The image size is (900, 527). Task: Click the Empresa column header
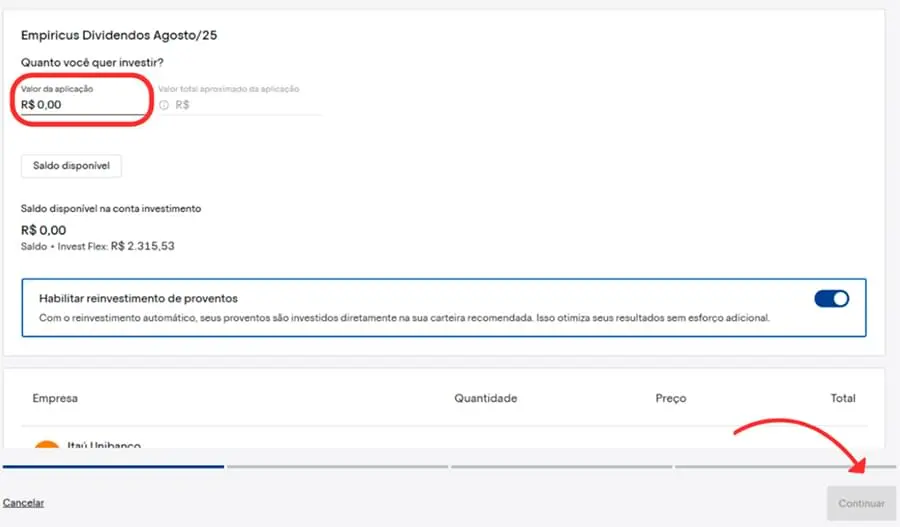pos(55,398)
